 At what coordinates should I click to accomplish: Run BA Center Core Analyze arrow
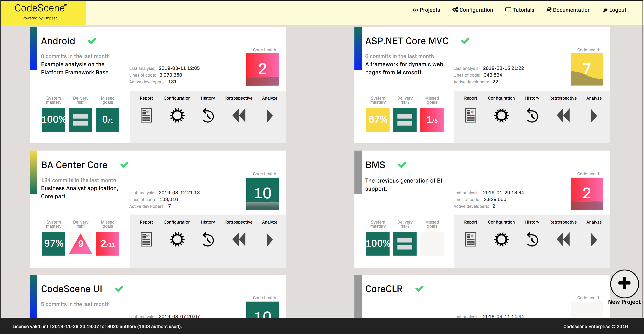pyautogui.click(x=270, y=239)
